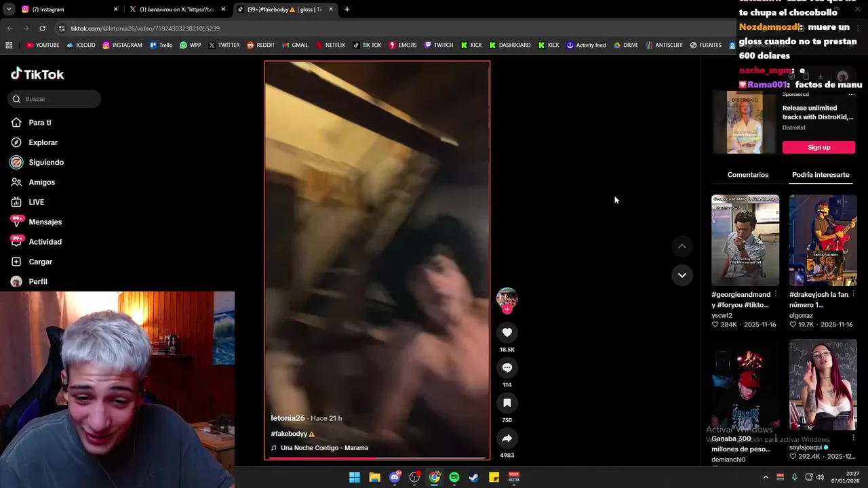
Task: Open Steam from taskbar
Action: tap(474, 477)
